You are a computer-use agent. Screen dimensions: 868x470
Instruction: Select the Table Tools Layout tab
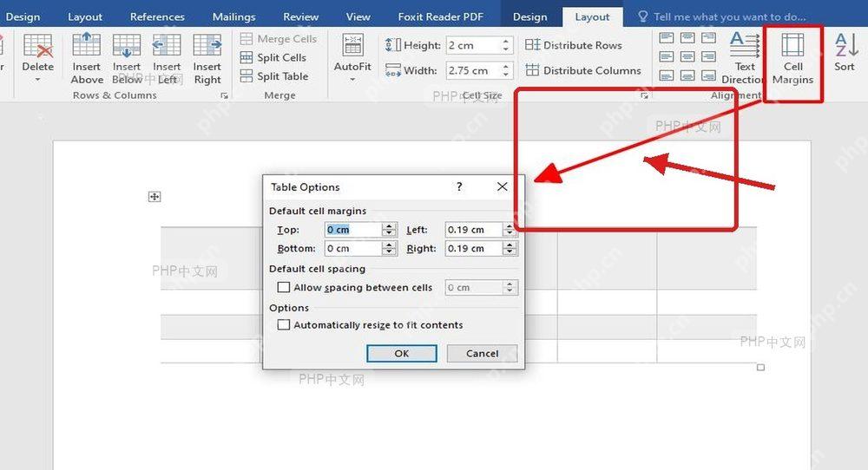pyautogui.click(x=592, y=16)
